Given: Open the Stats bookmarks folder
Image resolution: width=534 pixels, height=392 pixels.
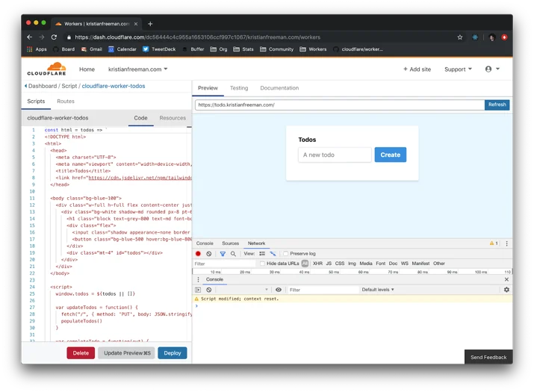Looking at the screenshot, I should [243, 49].
